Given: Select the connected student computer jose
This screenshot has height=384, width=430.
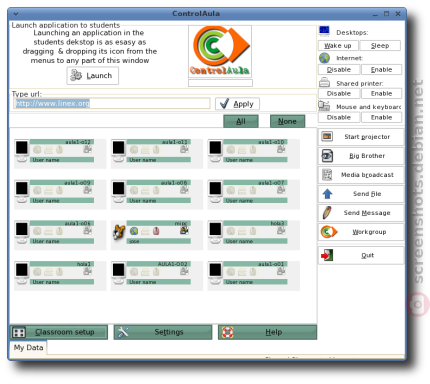Looking at the screenshot, I should click(157, 235).
